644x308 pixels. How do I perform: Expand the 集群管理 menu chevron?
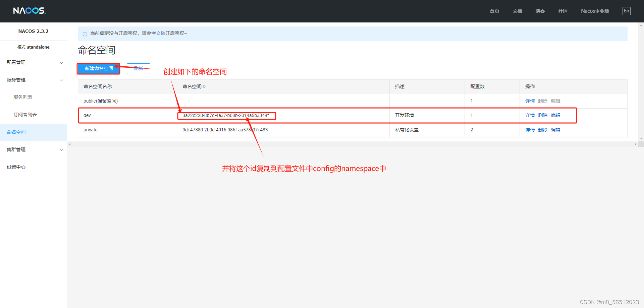point(61,150)
